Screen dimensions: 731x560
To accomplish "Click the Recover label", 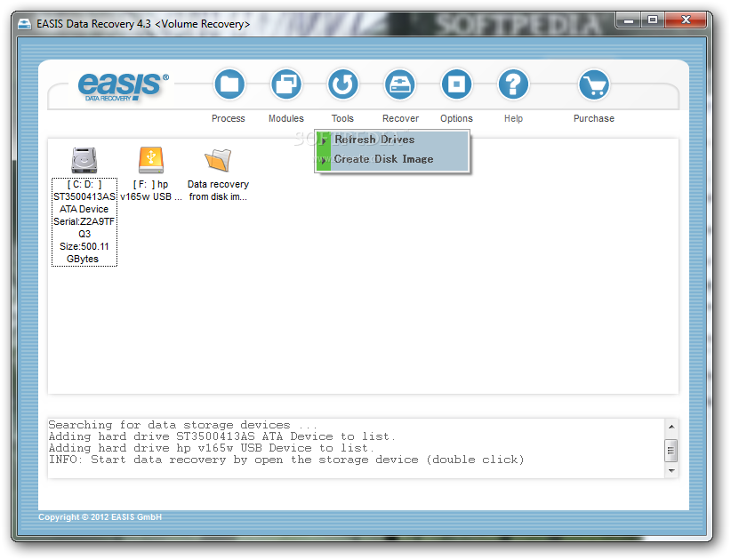I will tap(400, 118).
